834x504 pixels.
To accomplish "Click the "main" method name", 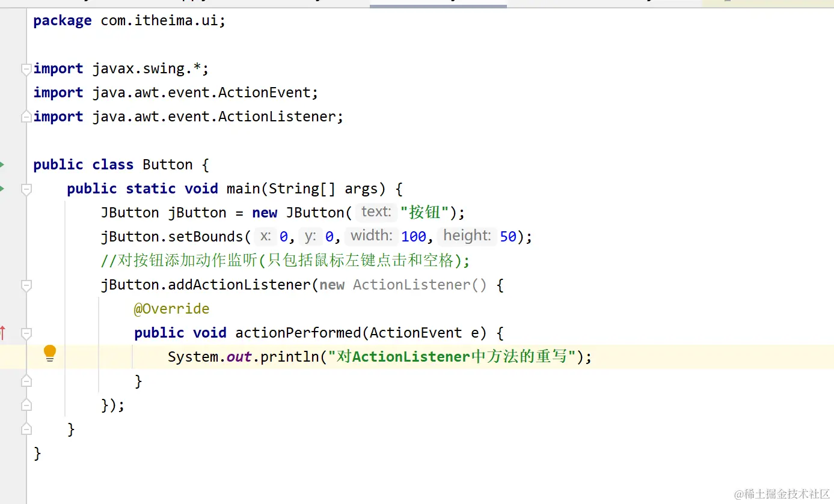I will (x=243, y=189).
